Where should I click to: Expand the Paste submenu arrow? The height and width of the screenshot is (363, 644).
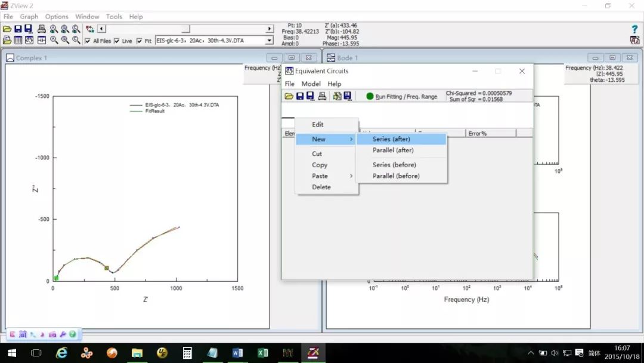click(x=351, y=176)
